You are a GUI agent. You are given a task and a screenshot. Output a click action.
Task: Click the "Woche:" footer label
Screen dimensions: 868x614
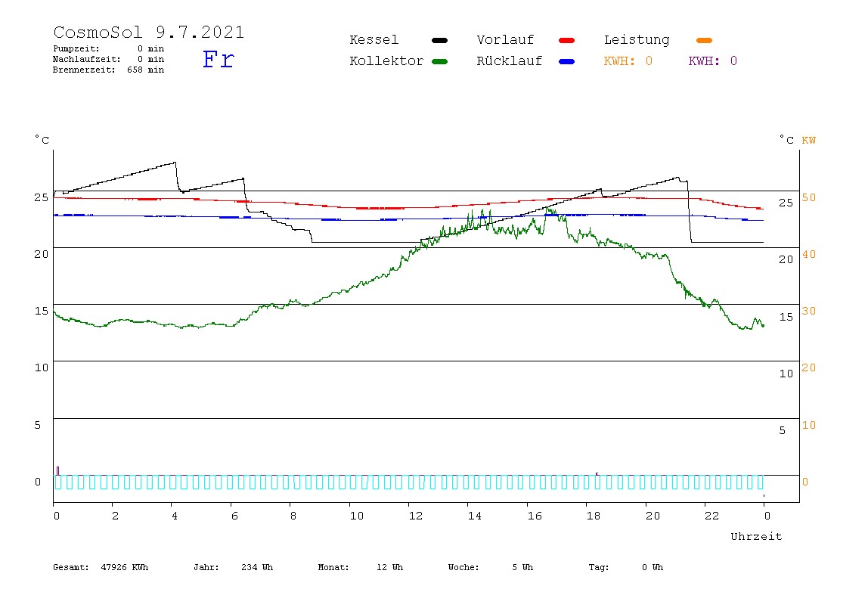tap(463, 567)
